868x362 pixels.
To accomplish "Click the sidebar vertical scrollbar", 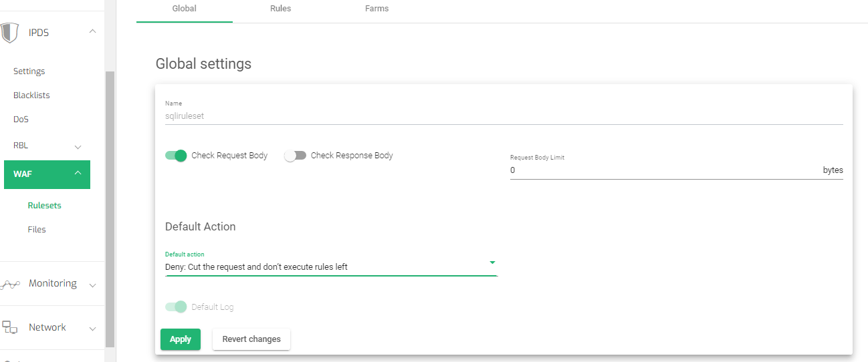I will click(x=110, y=208).
